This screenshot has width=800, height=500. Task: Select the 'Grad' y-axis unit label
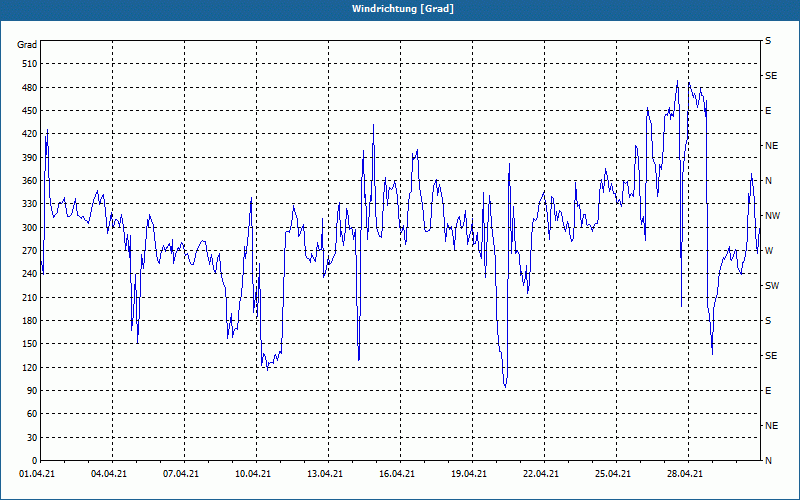[x=27, y=45]
